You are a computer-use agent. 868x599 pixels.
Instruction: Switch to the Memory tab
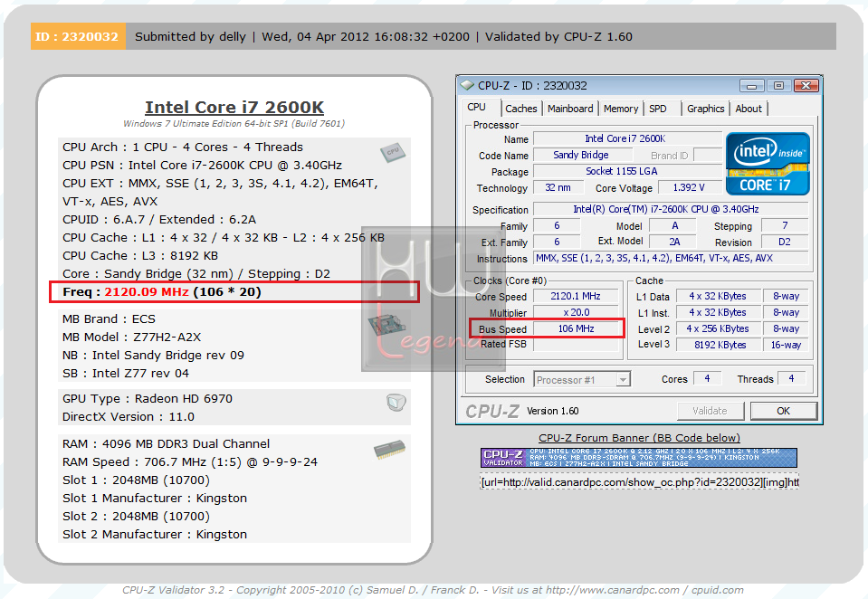click(x=621, y=109)
